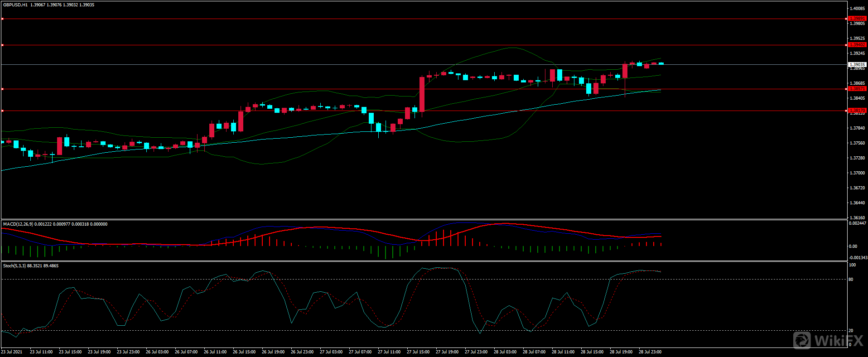Click the red 1.38571 price tag
This screenshot has height=357, width=868.
pos(857,89)
